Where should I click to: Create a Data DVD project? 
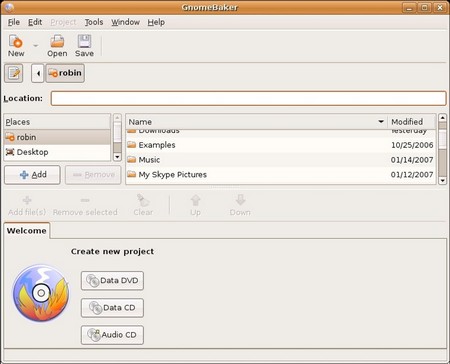pos(112,280)
